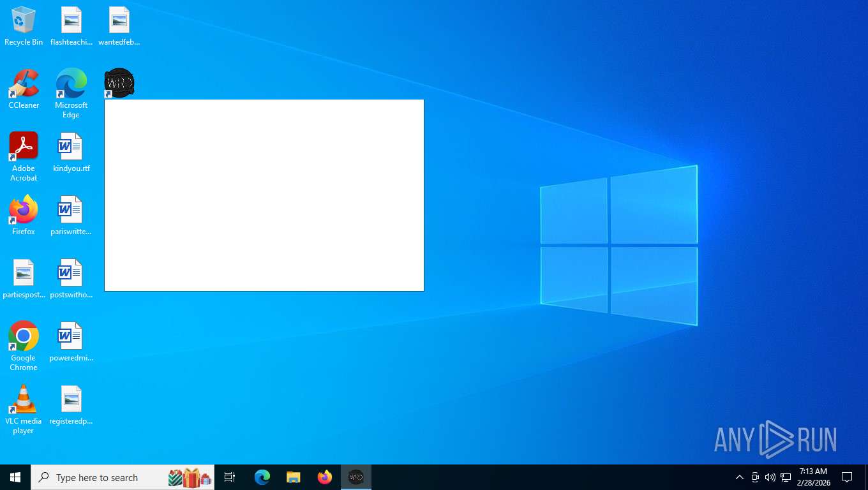Open Firefox from the taskbar
The width and height of the screenshot is (868, 490).
(x=325, y=477)
